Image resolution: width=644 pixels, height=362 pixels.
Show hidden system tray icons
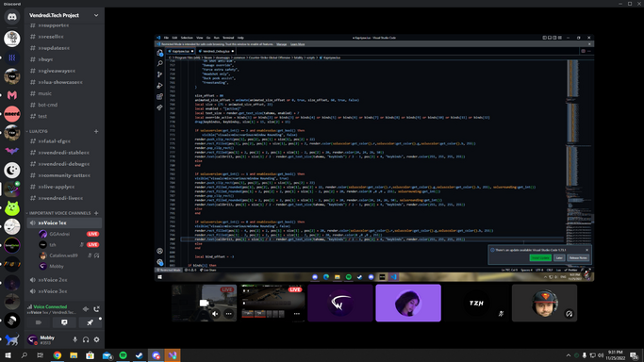(x=568, y=355)
